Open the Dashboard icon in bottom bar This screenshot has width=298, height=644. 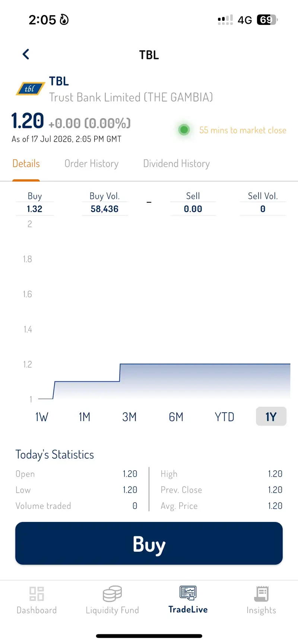37,594
